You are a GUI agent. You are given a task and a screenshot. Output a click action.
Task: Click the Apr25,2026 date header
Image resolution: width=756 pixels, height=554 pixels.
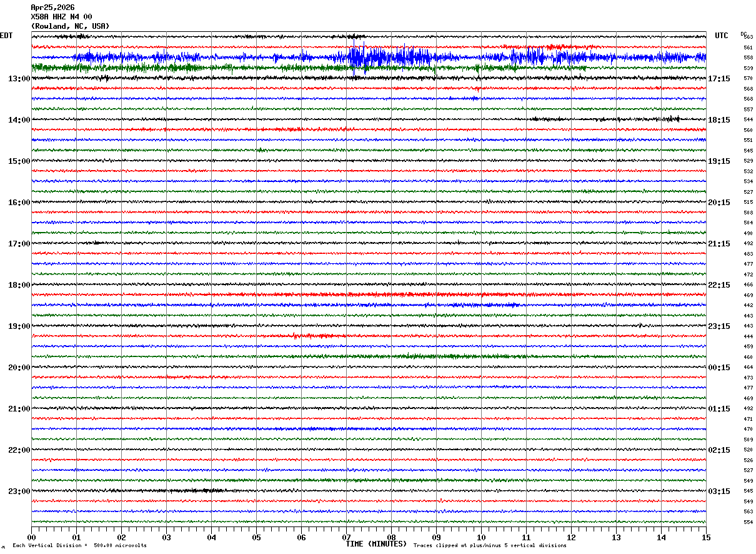(52, 8)
